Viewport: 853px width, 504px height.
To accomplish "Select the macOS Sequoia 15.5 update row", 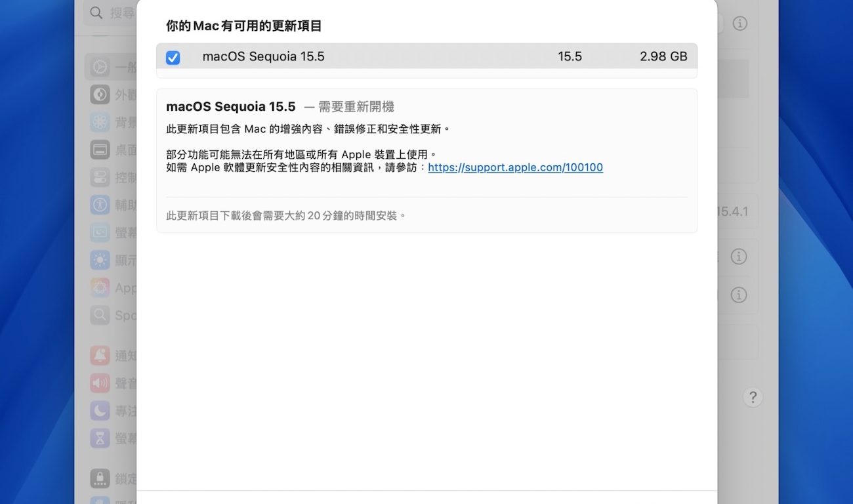I will (x=427, y=57).
